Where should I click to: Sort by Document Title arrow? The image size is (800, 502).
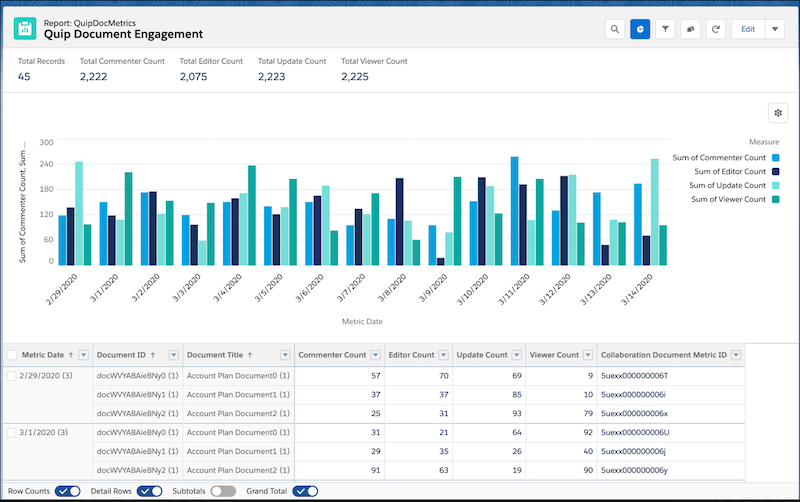coord(250,355)
